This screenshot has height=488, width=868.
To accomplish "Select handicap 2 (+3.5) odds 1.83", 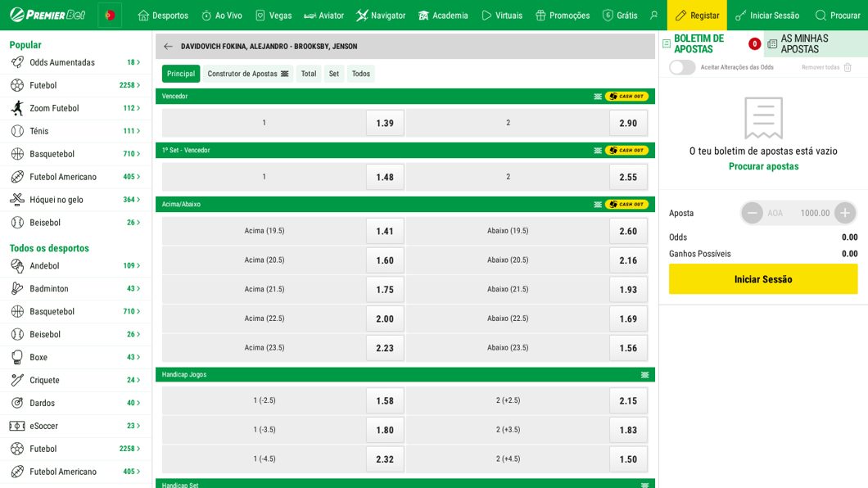I will 628,430.
